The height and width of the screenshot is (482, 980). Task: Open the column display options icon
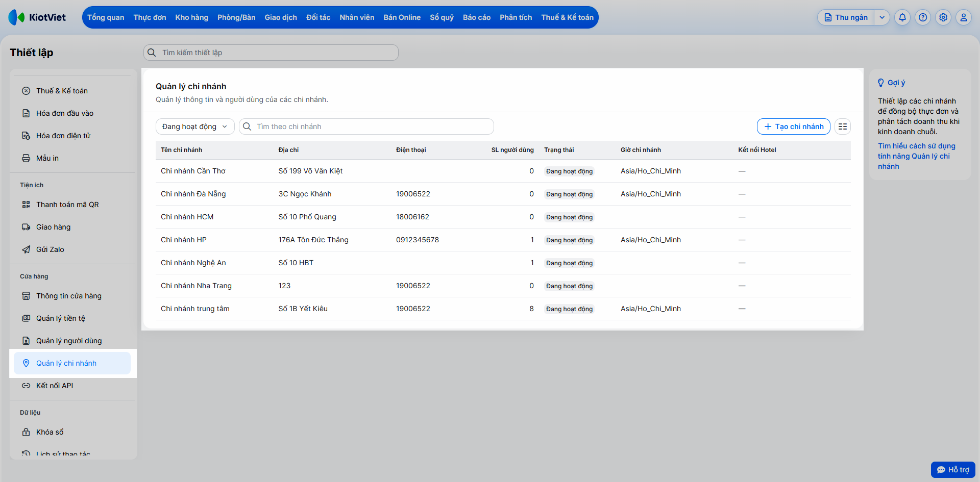pos(843,126)
